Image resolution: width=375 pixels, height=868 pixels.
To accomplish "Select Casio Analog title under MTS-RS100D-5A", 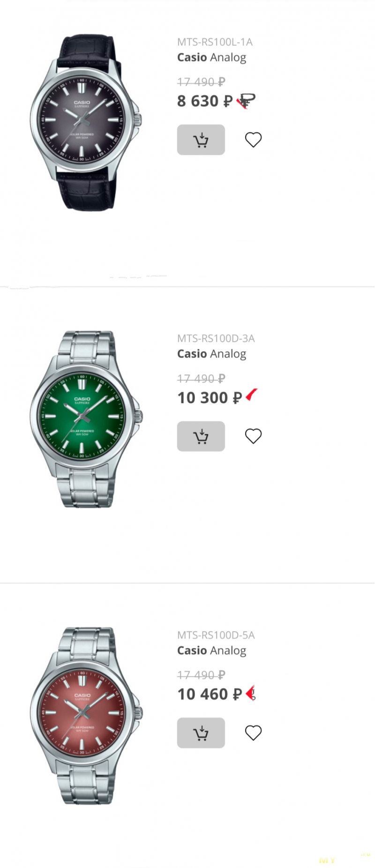I will tap(211, 651).
